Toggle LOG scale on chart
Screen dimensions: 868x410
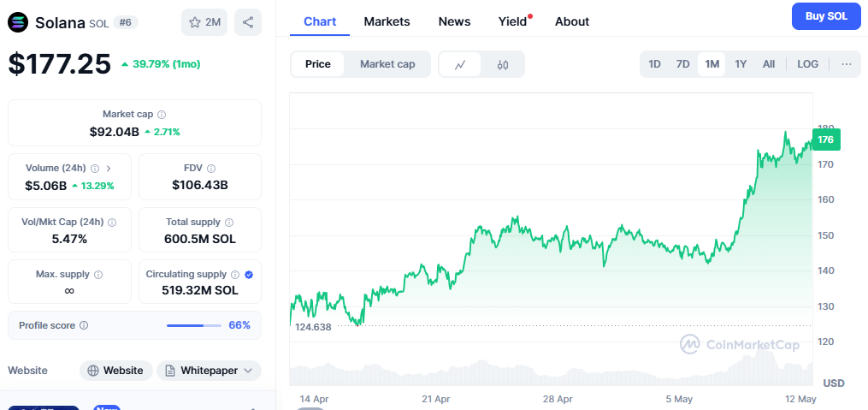[x=807, y=63]
